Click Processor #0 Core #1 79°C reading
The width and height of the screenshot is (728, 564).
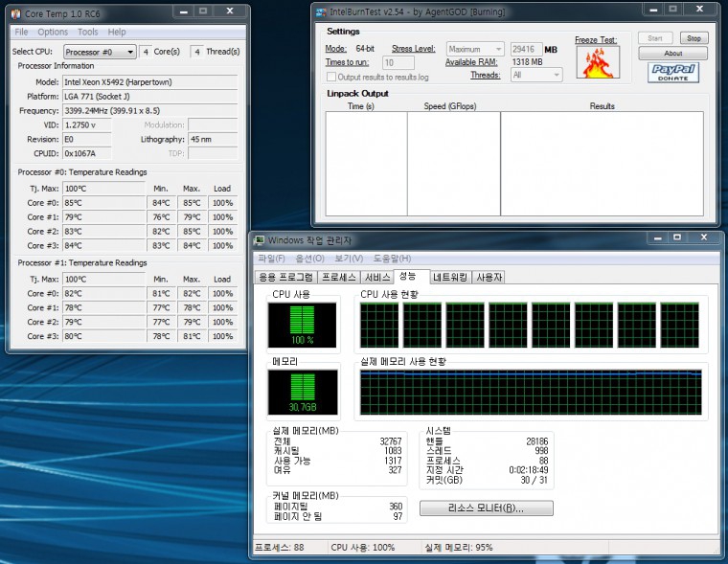pos(103,217)
